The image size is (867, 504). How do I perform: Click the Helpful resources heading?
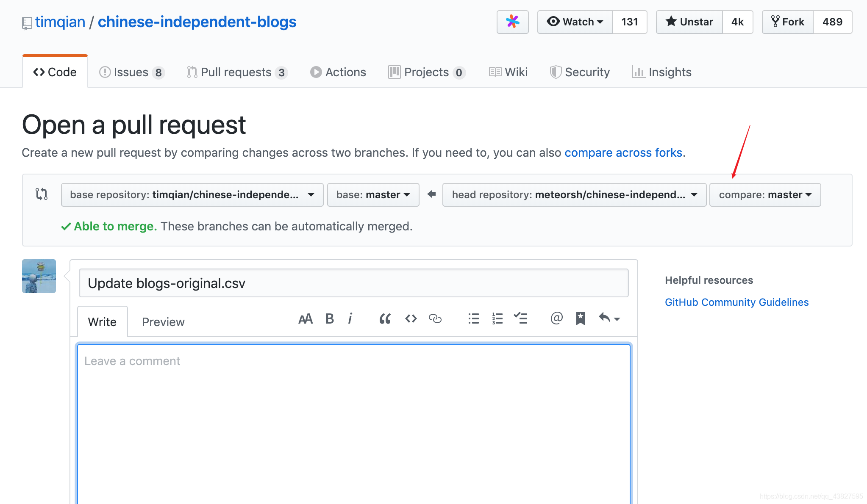(709, 280)
